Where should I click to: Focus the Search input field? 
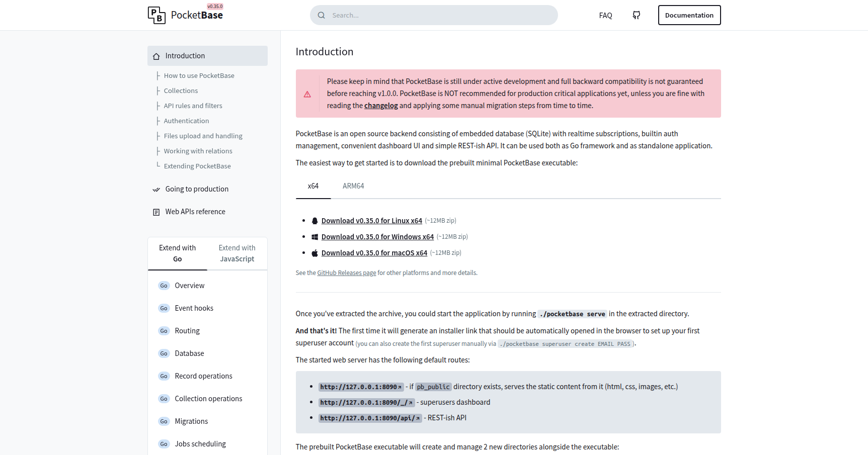point(438,15)
